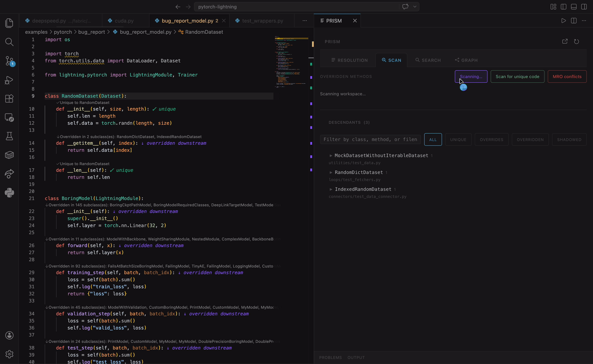Open Accounts menu in activity bar

tap(9, 335)
